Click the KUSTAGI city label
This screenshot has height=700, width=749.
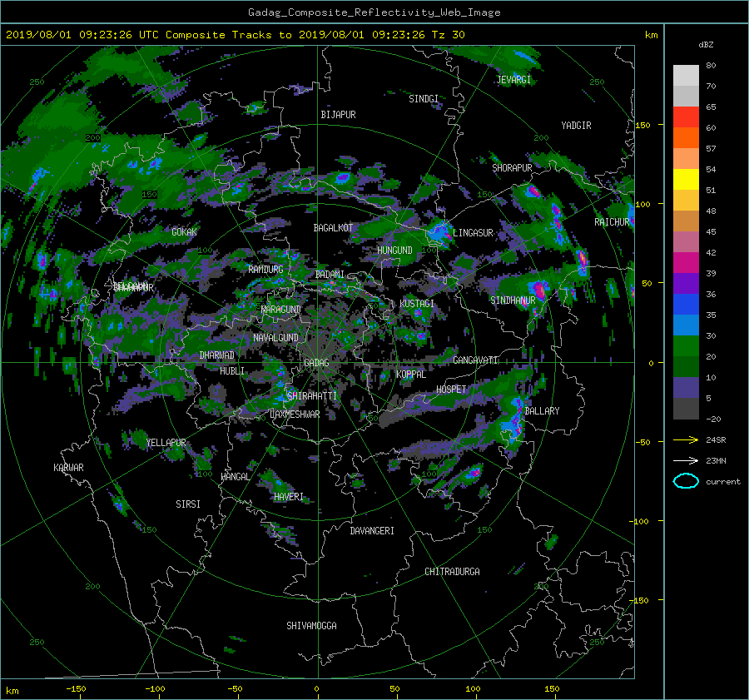[x=417, y=304]
